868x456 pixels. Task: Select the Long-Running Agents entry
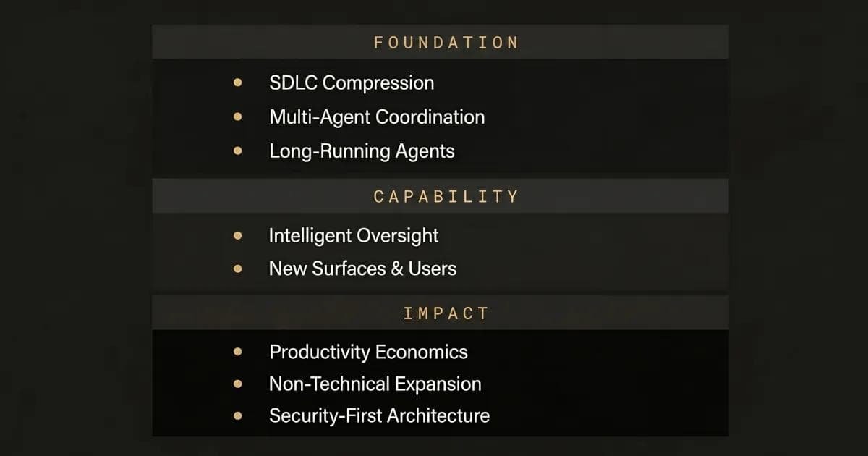(x=362, y=151)
